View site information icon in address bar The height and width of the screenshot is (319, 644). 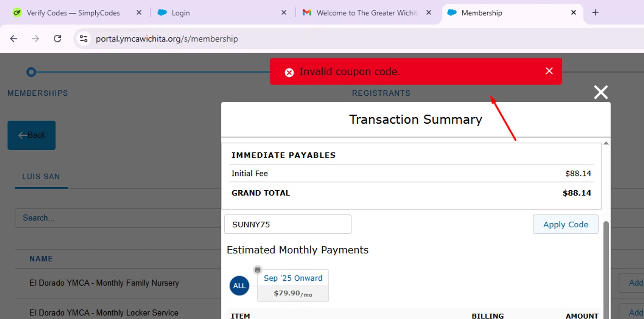(x=83, y=39)
